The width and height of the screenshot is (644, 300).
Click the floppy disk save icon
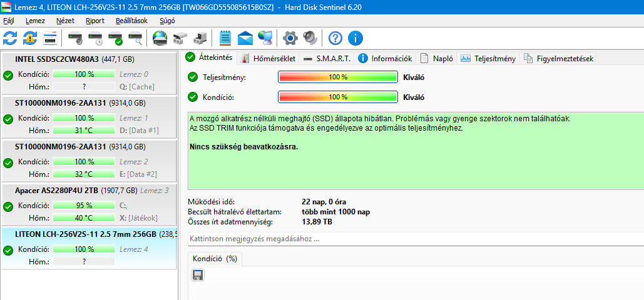[x=198, y=275]
